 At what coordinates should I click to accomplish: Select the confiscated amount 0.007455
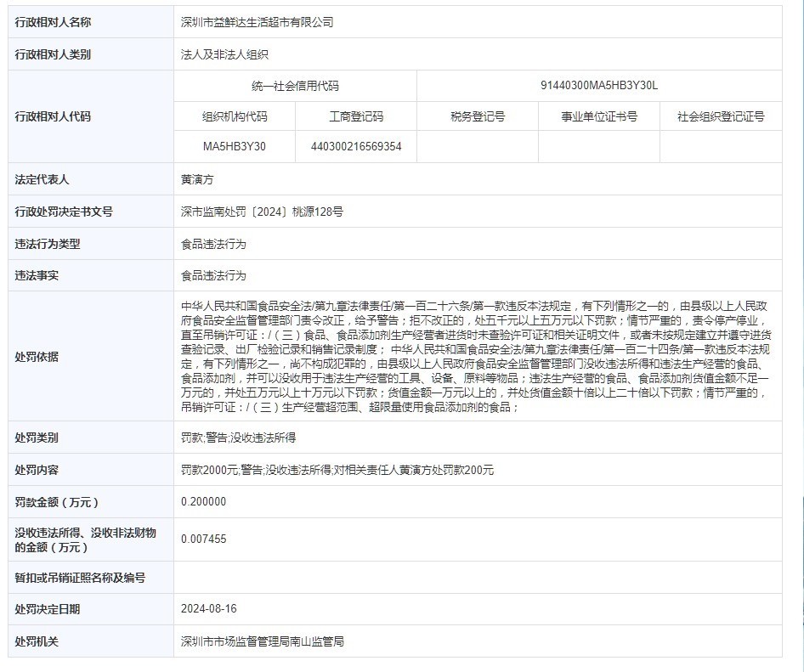coord(204,539)
